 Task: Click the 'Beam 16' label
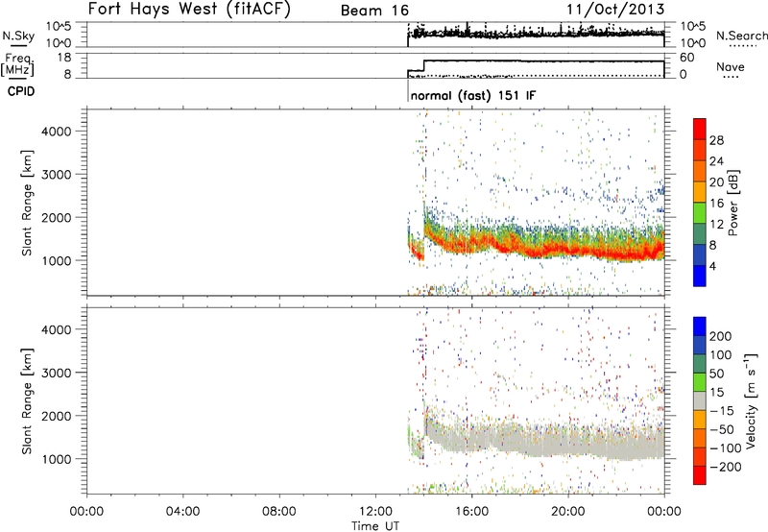pyautogui.click(x=374, y=11)
